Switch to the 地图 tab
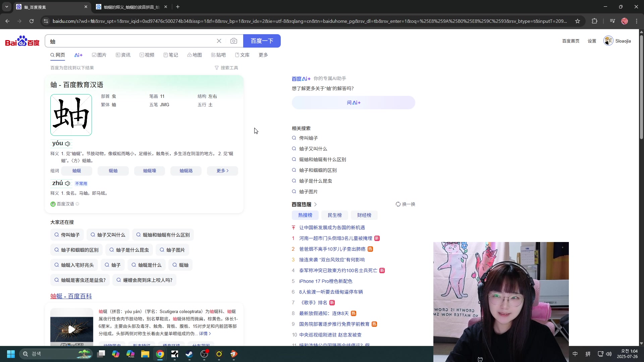644x362 pixels. (195, 55)
